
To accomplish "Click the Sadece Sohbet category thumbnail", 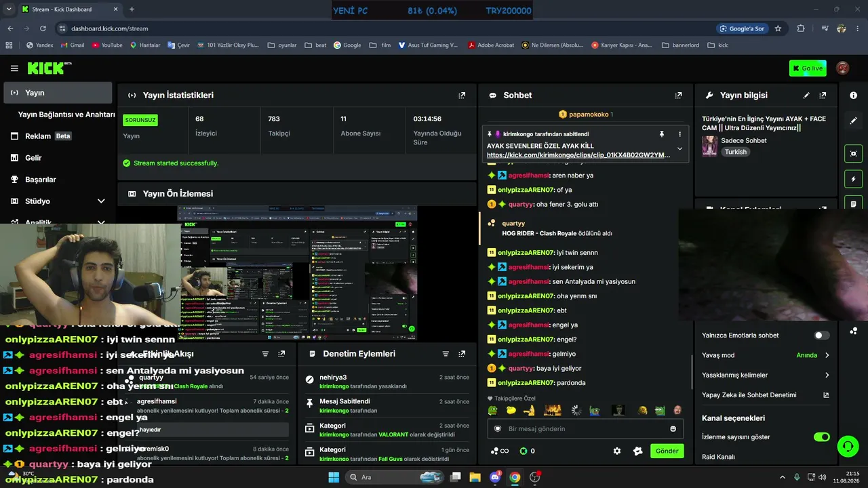I will pos(709,146).
